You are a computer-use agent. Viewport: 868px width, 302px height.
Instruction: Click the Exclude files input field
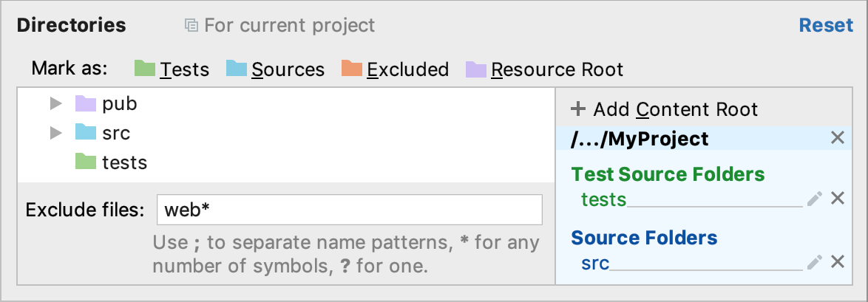point(349,210)
